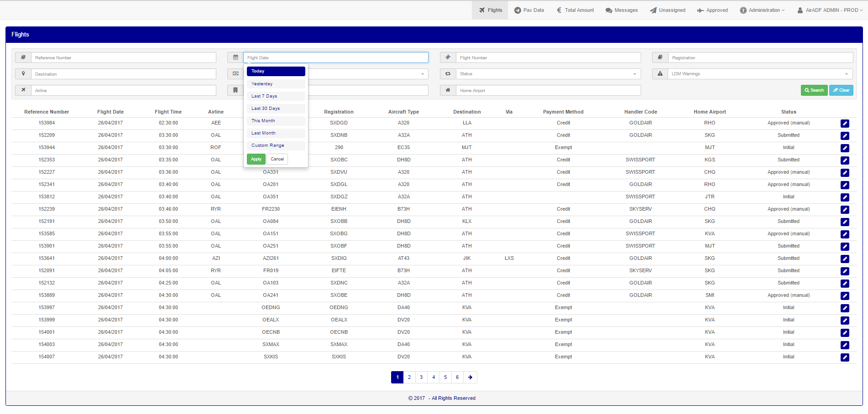
Task: Edit flight 153901 entry
Action: click(845, 247)
